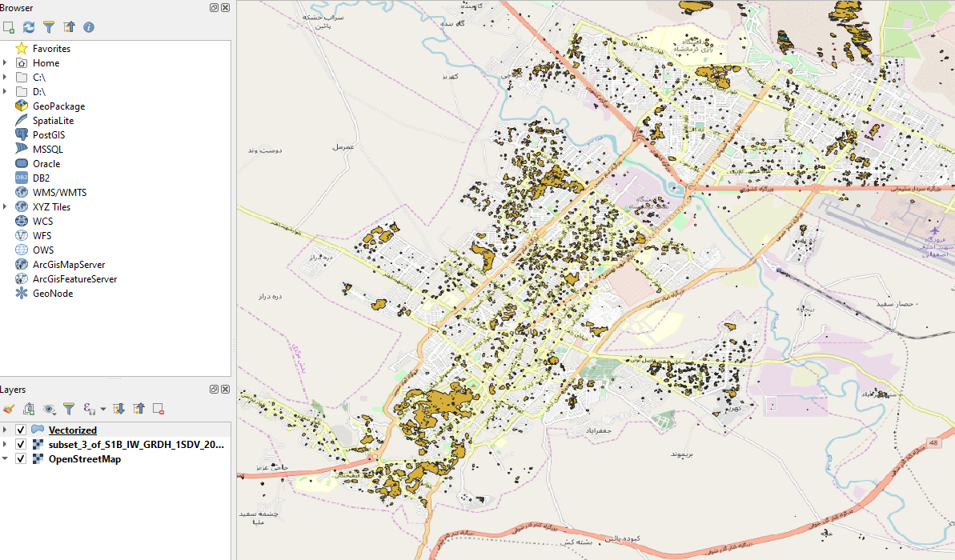Screen dimensions: 955x560
Task: Uncheck the Vectorized layer visibility checkbox
Action: click(x=20, y=430)
